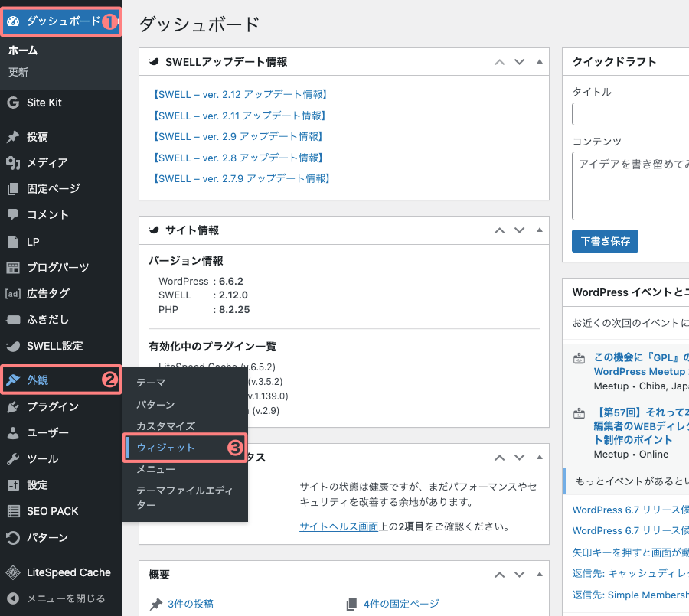Collapse the SWELLアップデート情報 panel
The width and height of the screenshot is (689, 616).
540,61
